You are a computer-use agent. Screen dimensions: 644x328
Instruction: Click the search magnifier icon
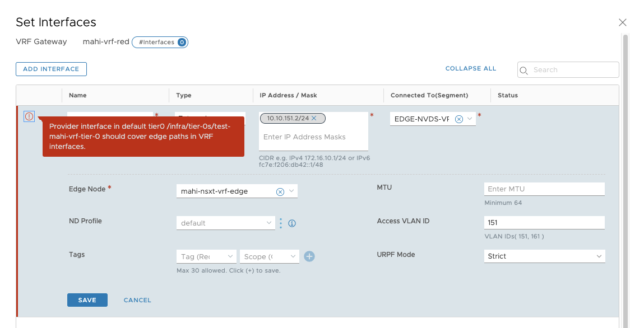(x=523, y=70)
